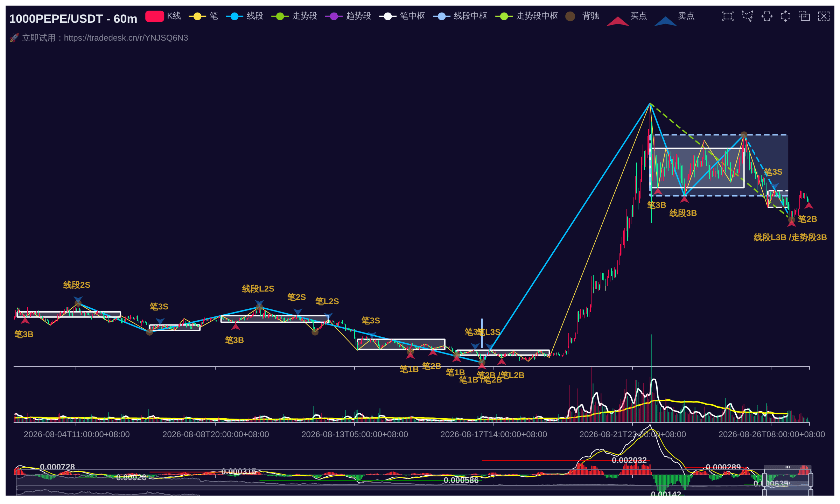Click the 2026-08-08T20:00:00+08:00 axis label

pos(216,434)
